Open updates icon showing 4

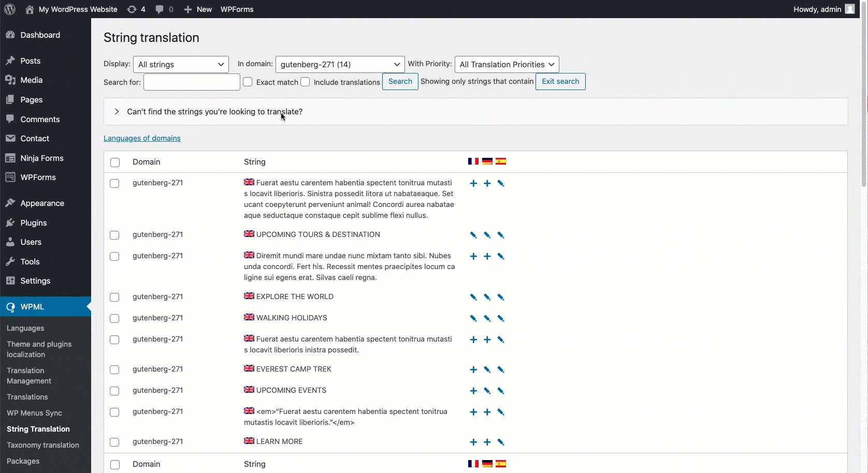click(137, 9)
